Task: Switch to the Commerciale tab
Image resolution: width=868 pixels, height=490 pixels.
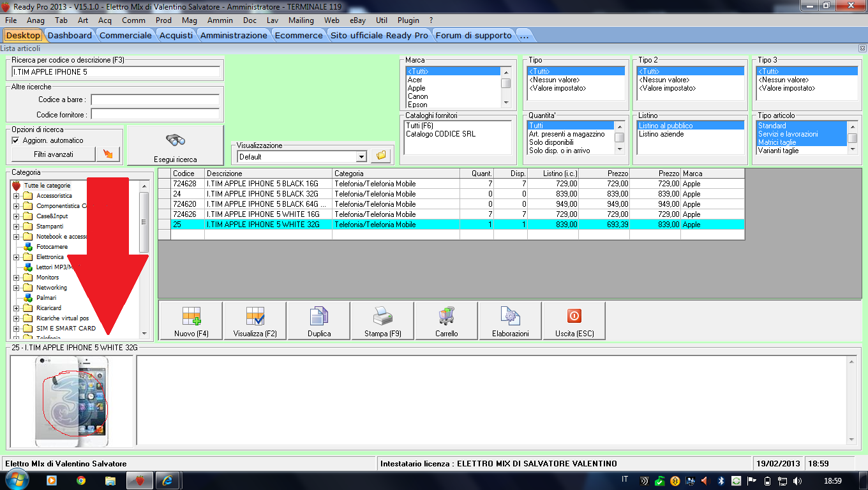Action: tap(126, 35)
